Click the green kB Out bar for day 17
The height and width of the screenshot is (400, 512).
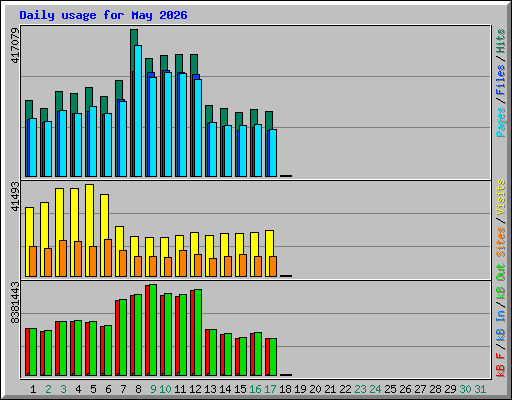(273, 357)
